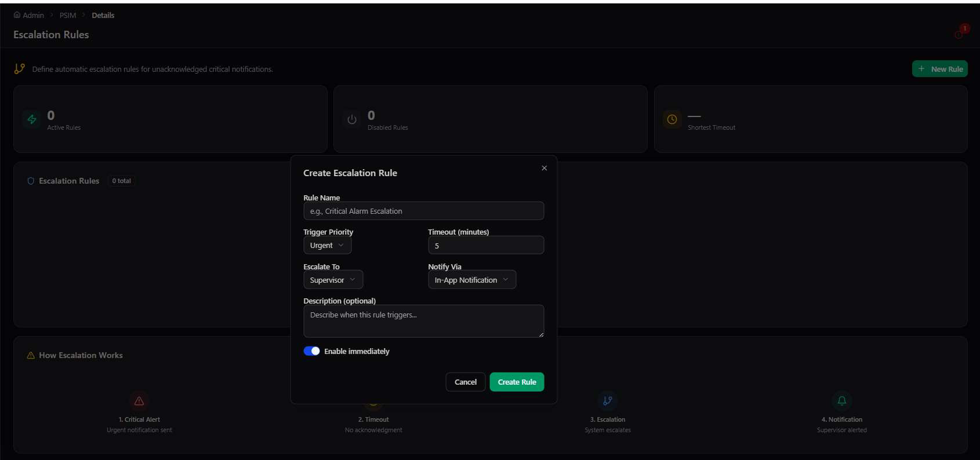The image size is (980, 460).
Task: Click the 'Disabled Rules' label
Action: pos(387,127)
